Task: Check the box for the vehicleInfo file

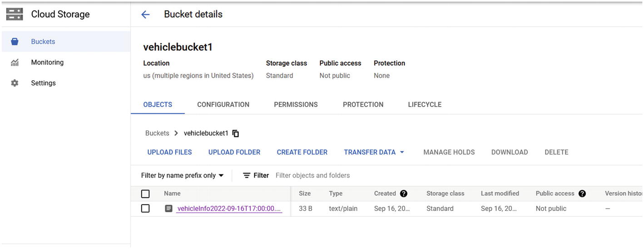Action: 145,209
